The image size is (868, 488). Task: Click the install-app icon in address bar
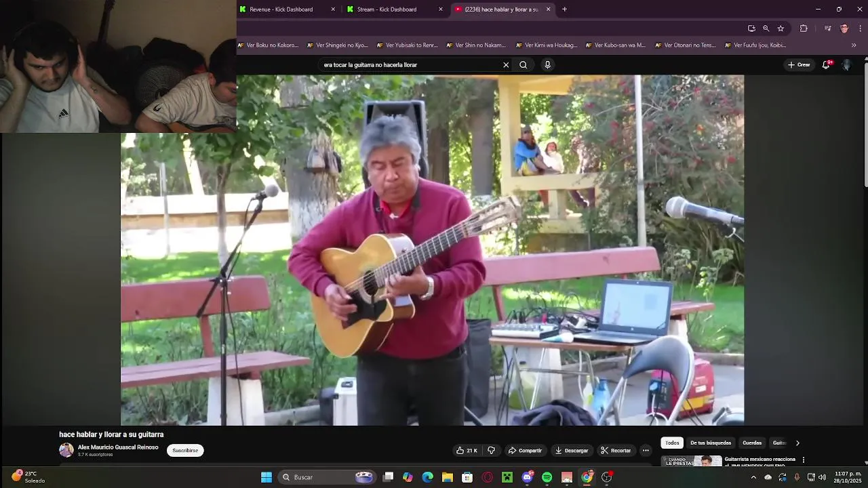point(751,28)
